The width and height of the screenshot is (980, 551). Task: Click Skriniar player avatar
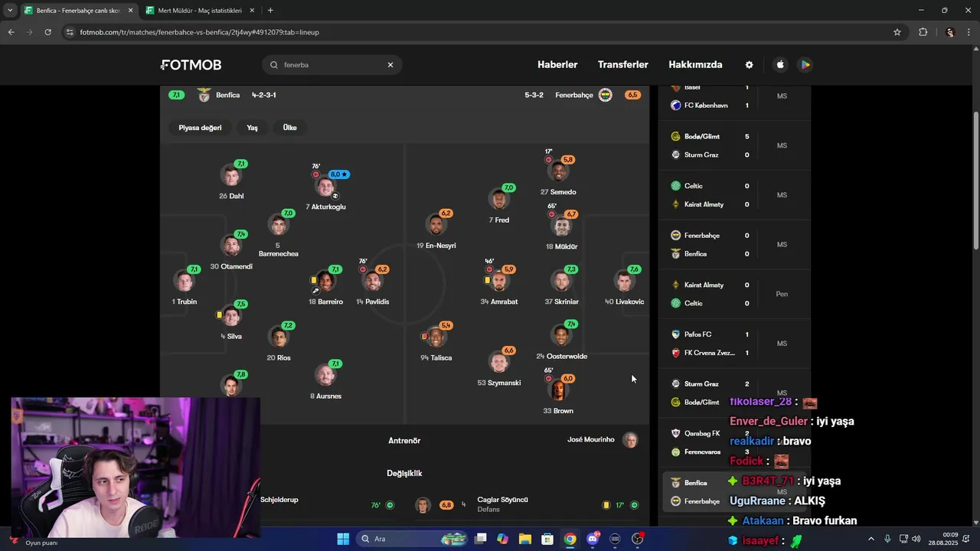tap(561, 281)
